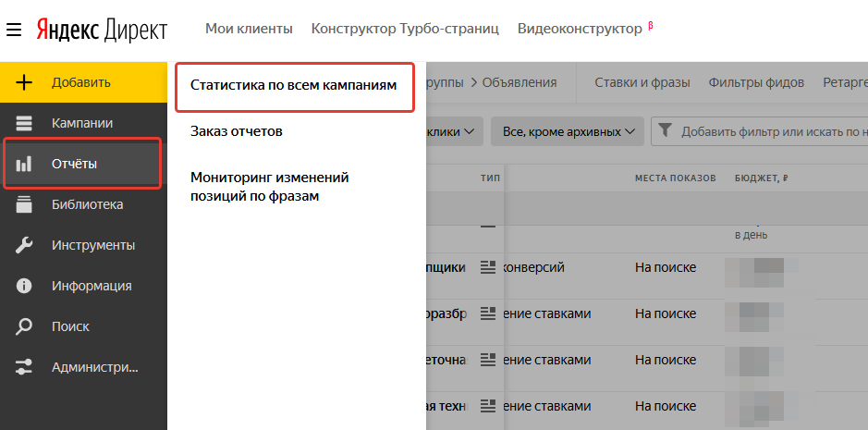The height and width of the screenshot is (430, 868).
Task: Expand the dropdown ending with 'клики'
Action: point(455,131)
